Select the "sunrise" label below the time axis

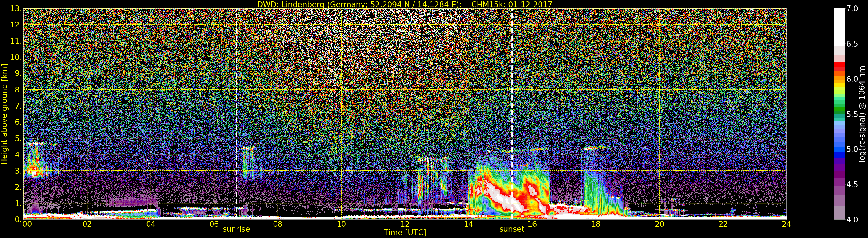236,229
